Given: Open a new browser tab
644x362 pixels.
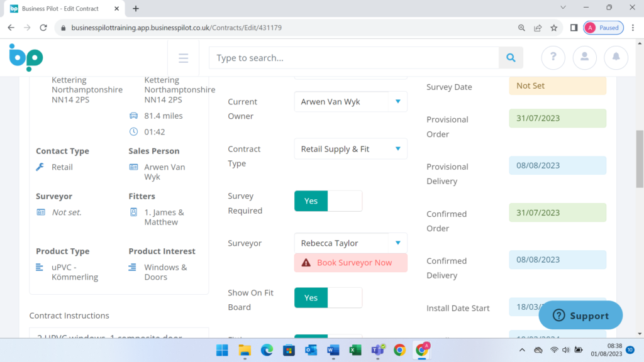Looking at the screenshot, I should tap(136, 9).
